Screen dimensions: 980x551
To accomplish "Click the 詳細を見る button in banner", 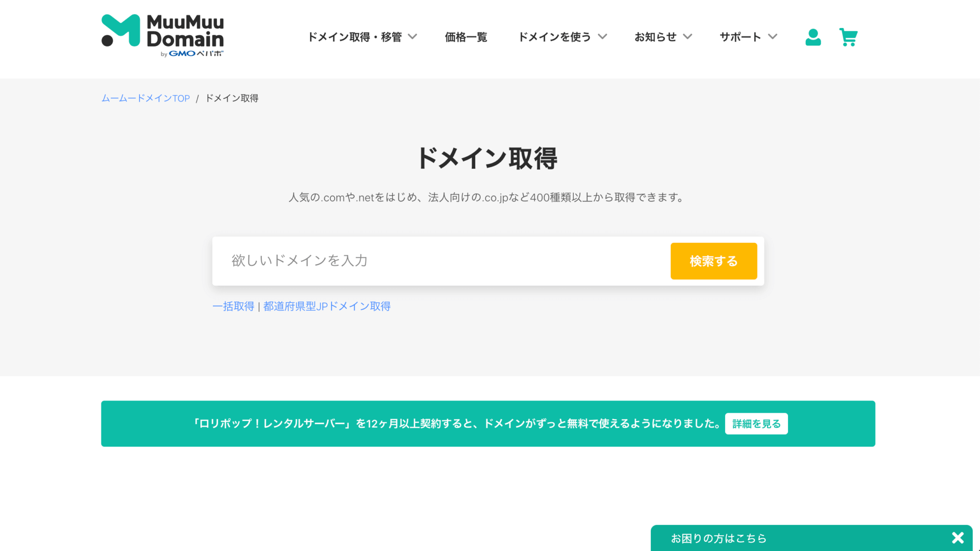I will click(x=756, y=424).
